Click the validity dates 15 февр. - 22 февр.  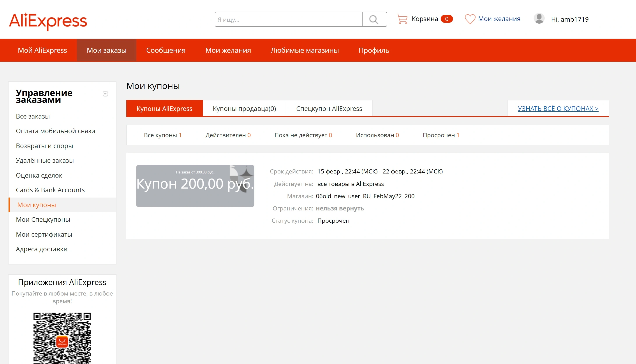[380, 171]
